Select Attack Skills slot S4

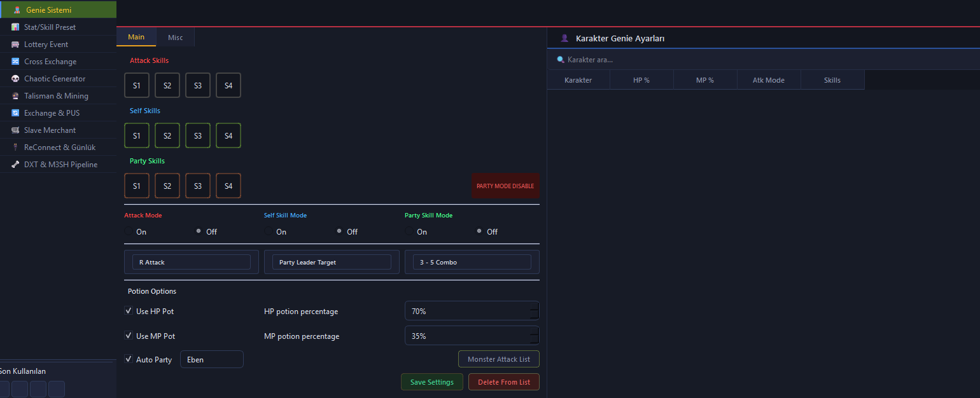(228, 85)
